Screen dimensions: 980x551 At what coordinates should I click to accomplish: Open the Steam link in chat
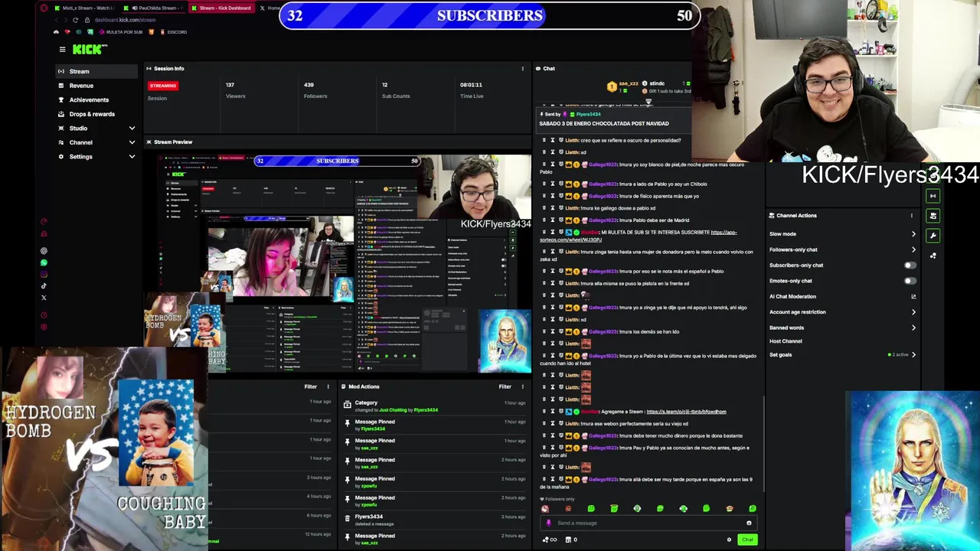(x=686, y=412)
